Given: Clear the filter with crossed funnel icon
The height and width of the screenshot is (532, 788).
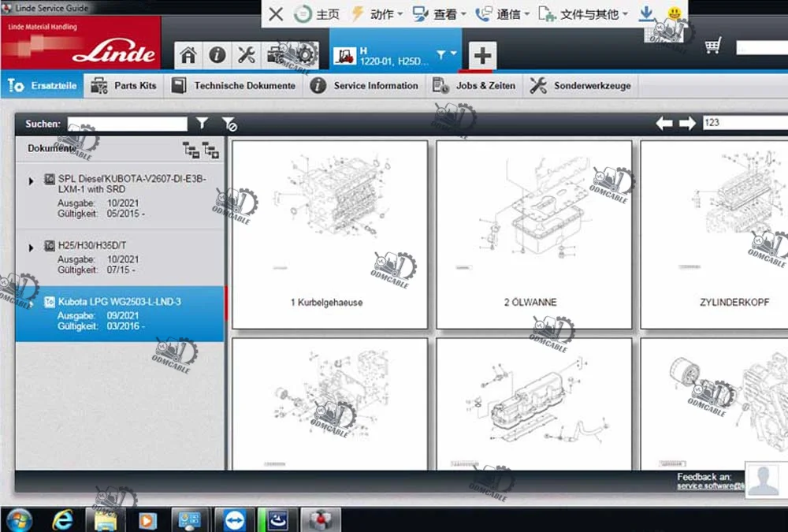Looking at the screenshot, I should (229, 124).
